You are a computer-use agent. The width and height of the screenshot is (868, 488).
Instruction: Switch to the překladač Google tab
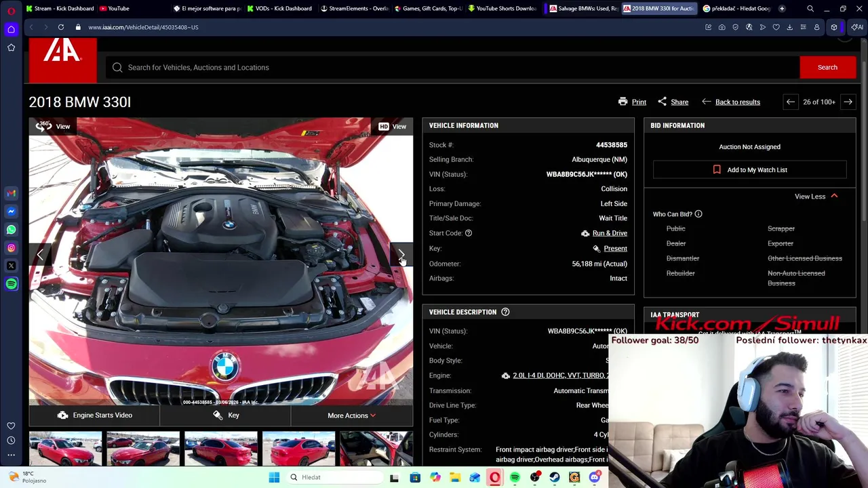pos(736,8)
